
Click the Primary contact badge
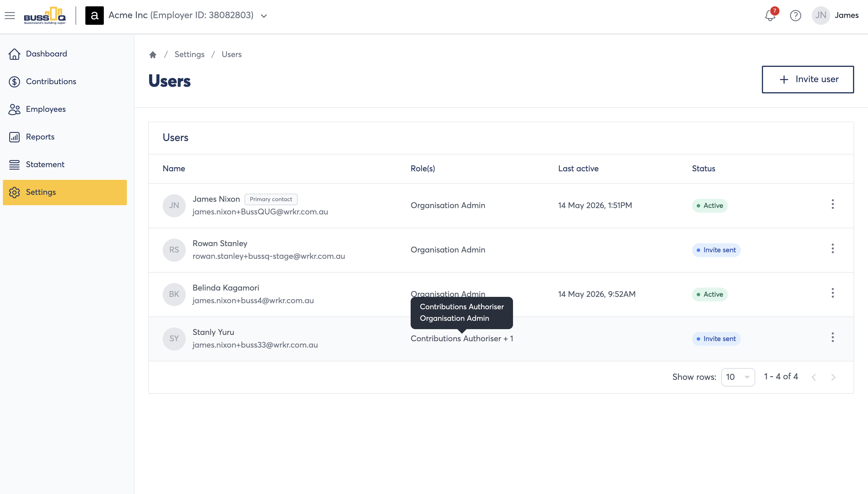271,199
